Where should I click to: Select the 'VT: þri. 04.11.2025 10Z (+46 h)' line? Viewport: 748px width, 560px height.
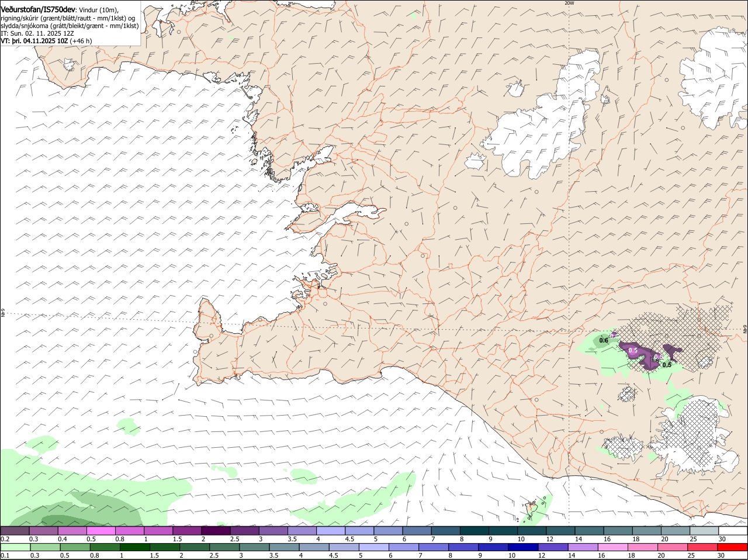(46, 41)
